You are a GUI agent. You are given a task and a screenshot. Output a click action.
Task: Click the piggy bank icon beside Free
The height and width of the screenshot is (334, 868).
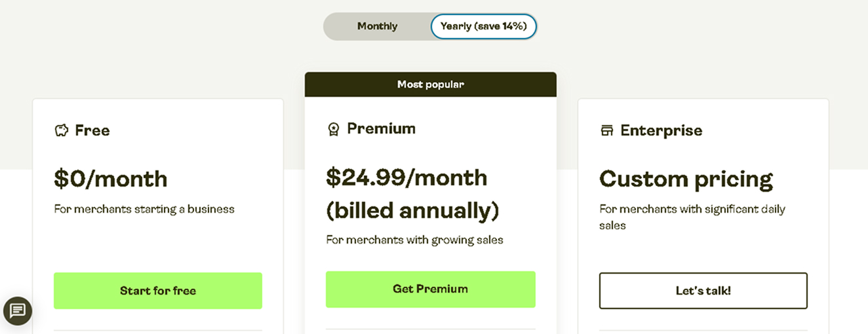pos(61,130)
